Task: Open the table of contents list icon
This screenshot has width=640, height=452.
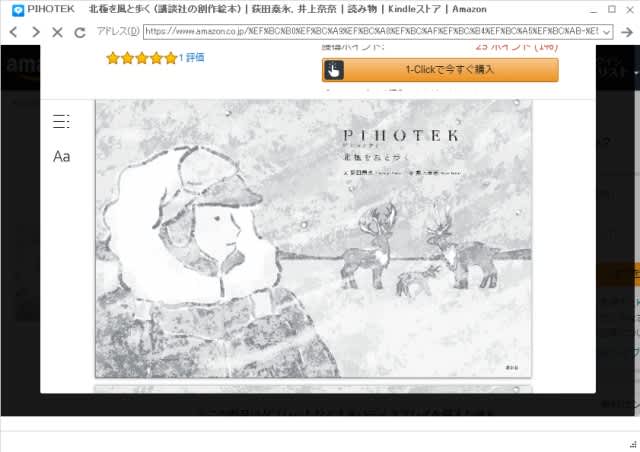Action: tap(61, 122)
